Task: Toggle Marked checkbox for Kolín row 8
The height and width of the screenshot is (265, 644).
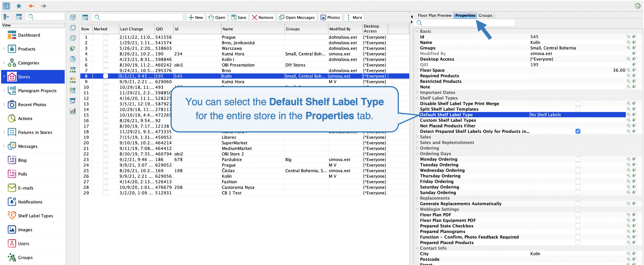Action: click(105, 76)
